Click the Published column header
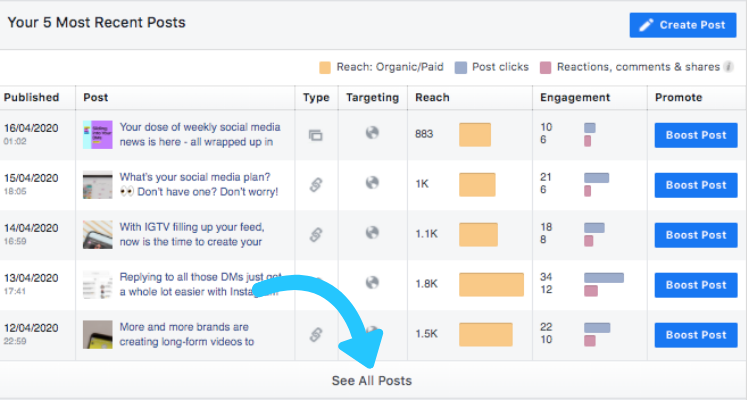747x400 pixels. (x=31, y=97)
